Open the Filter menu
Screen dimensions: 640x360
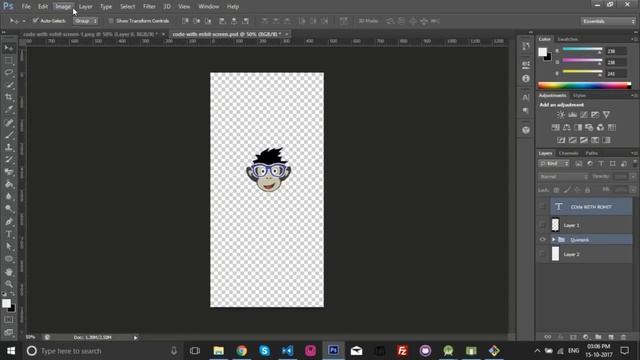point(149,7)
